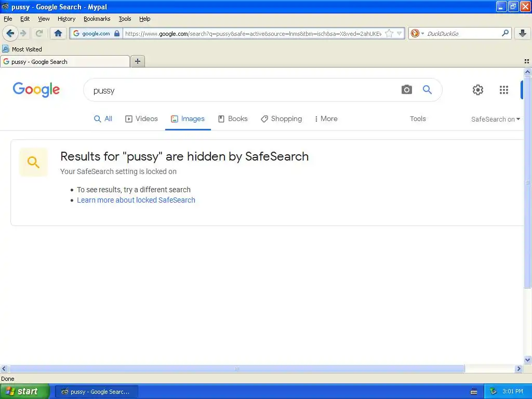Click the padlock site security icon
The height and width of the screenshot is (399, 532).
click(x=117, y=33)
